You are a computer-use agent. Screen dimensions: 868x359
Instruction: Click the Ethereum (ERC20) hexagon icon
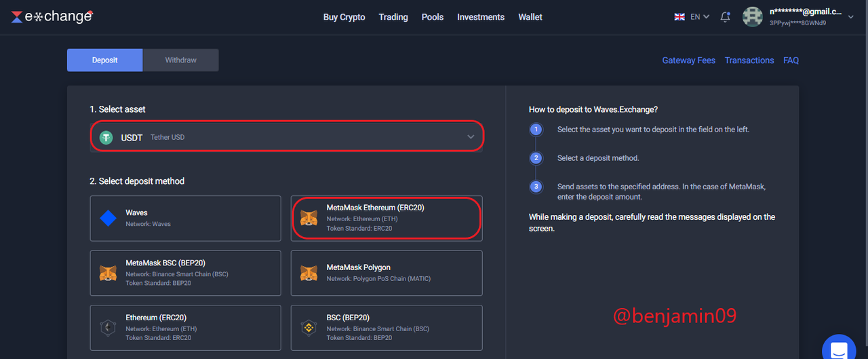(108, 328)
